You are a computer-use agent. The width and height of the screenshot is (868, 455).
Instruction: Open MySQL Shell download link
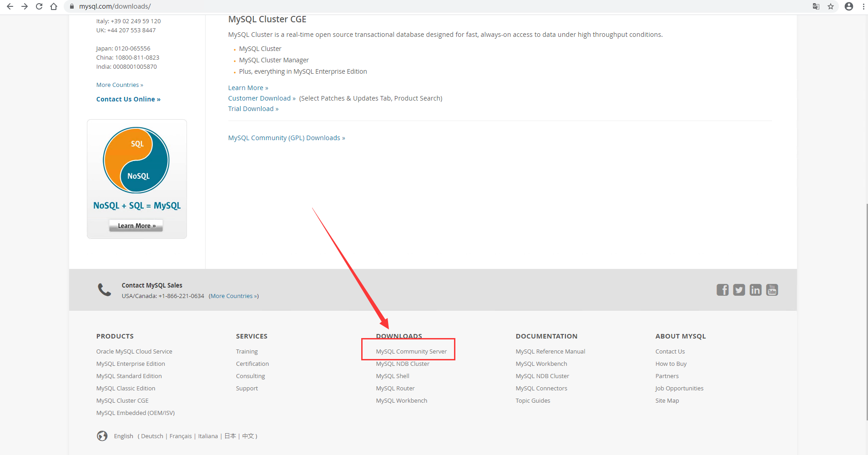[393, 376]
